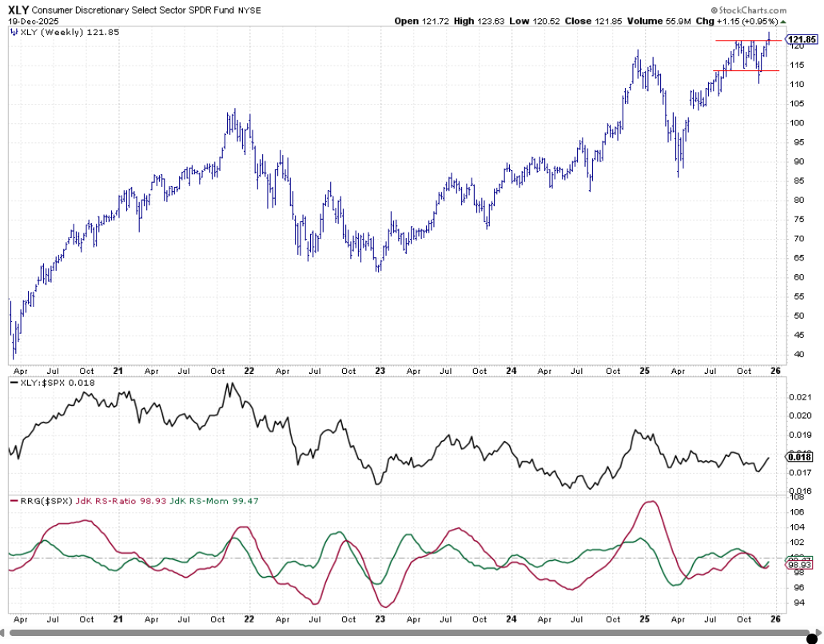This screenshot has width=824, height=644.
Task: Click the black line marker before XLY:$SPX
Action: pyautogui.click(x=14, y=384)
